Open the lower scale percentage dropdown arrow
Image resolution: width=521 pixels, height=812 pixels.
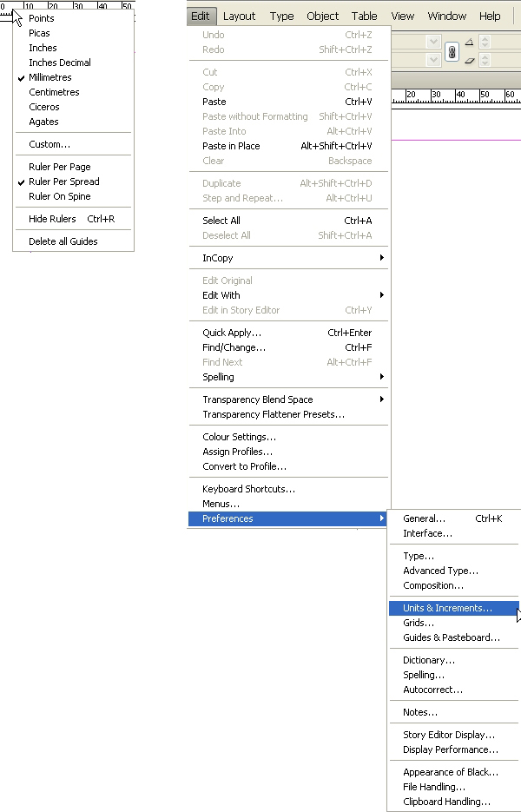[433, 60]
